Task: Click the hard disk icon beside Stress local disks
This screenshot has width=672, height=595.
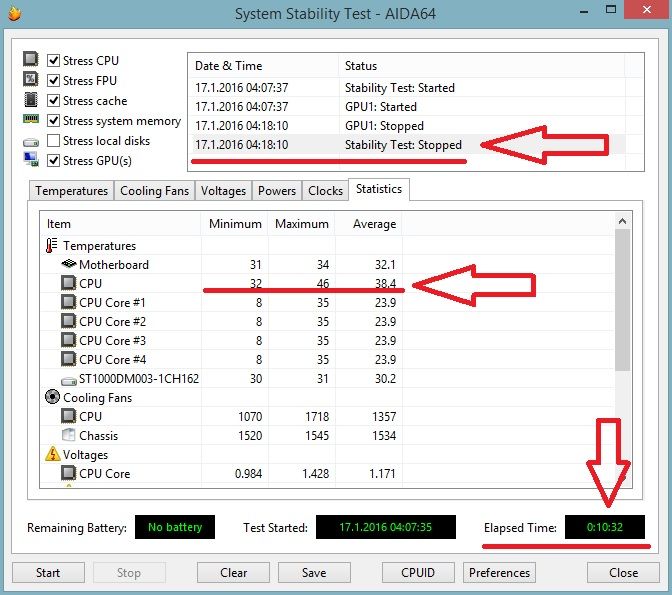Action: [31, 142]
